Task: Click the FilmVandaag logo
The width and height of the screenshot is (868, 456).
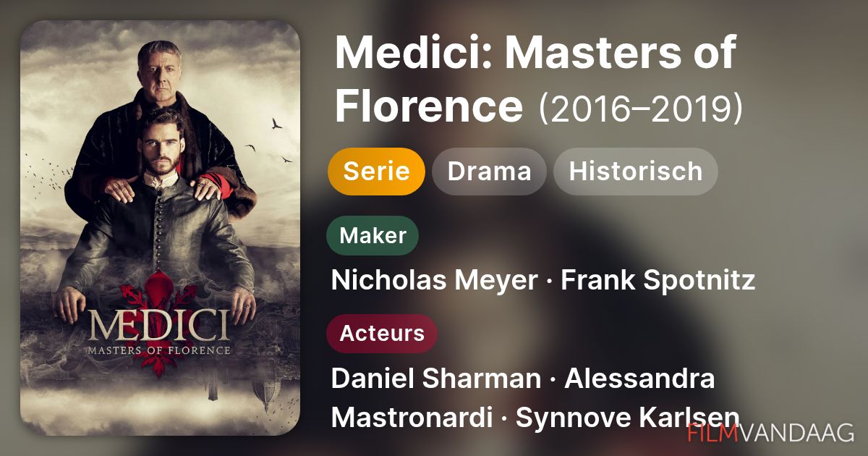Action: coord(771,432)
